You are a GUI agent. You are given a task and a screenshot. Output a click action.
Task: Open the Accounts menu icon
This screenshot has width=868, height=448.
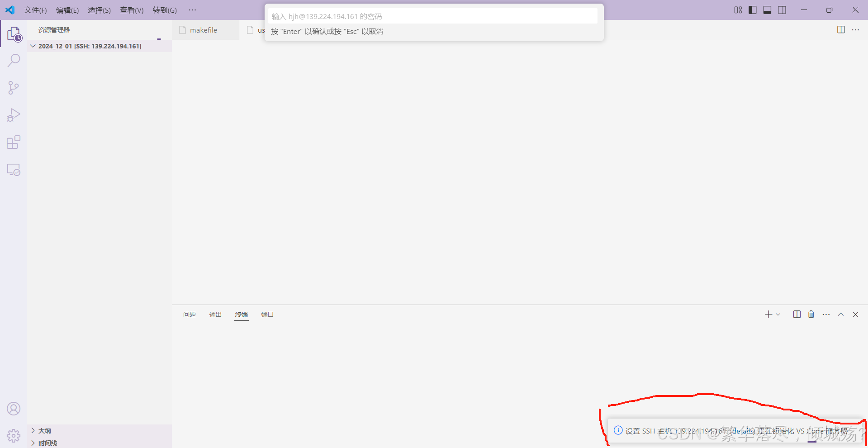point(14,409)
